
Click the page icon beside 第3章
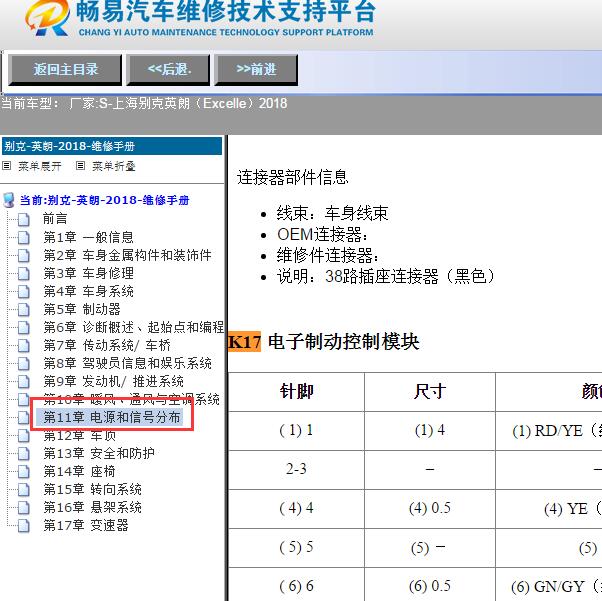tap(24, 273)
